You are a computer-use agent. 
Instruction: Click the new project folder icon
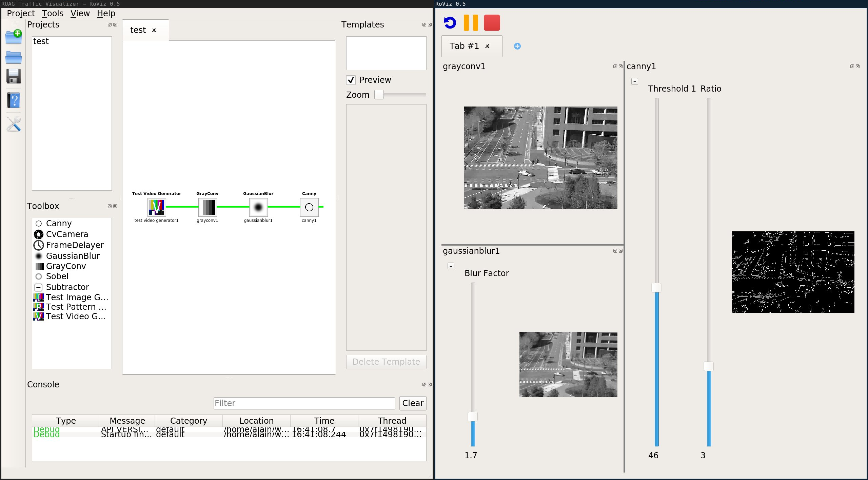14,37
